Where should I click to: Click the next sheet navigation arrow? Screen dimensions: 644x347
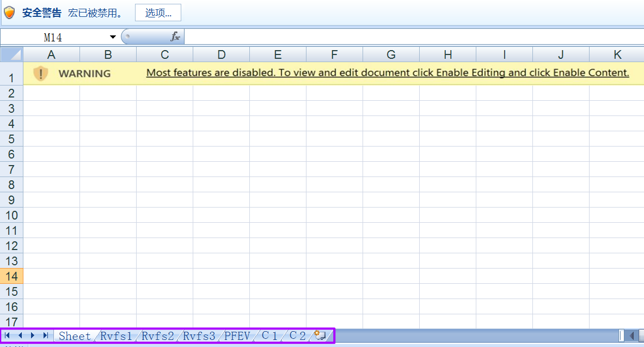click(33, 336)
